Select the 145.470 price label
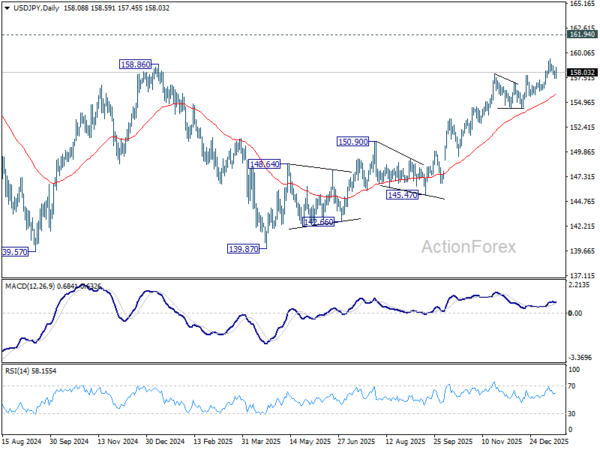600x450 pixels. [402, 195]
